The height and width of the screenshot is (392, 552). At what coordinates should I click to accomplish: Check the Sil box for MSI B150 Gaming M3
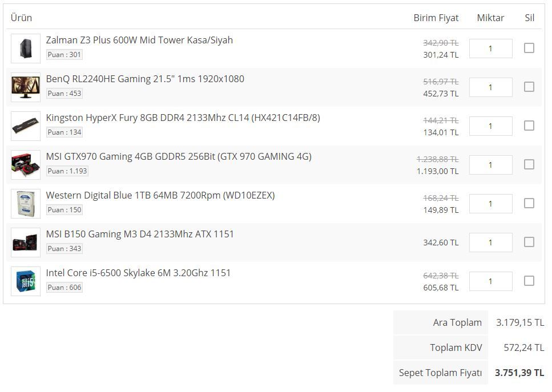529,242
